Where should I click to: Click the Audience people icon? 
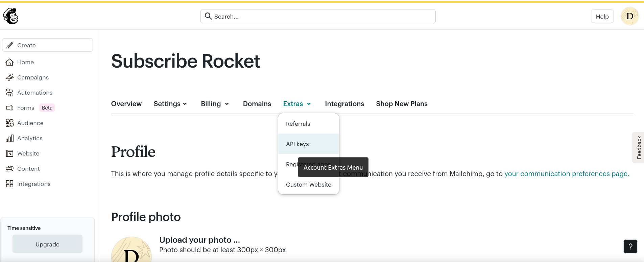[10, 123]
